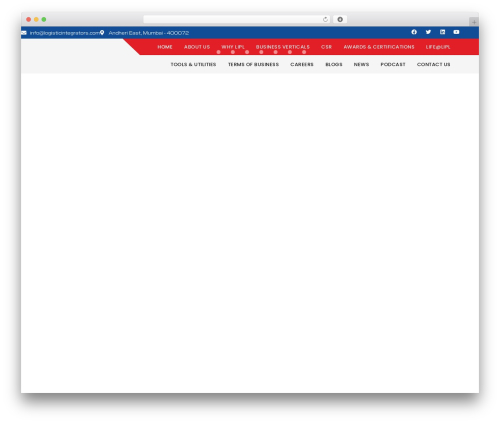Minimize the window with yellow button
The image size is (500, 423).
pyautogui.click(x=36, y=19)
